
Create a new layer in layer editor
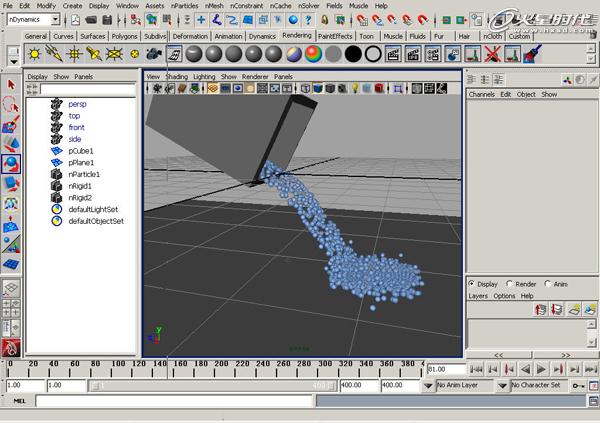574,309
